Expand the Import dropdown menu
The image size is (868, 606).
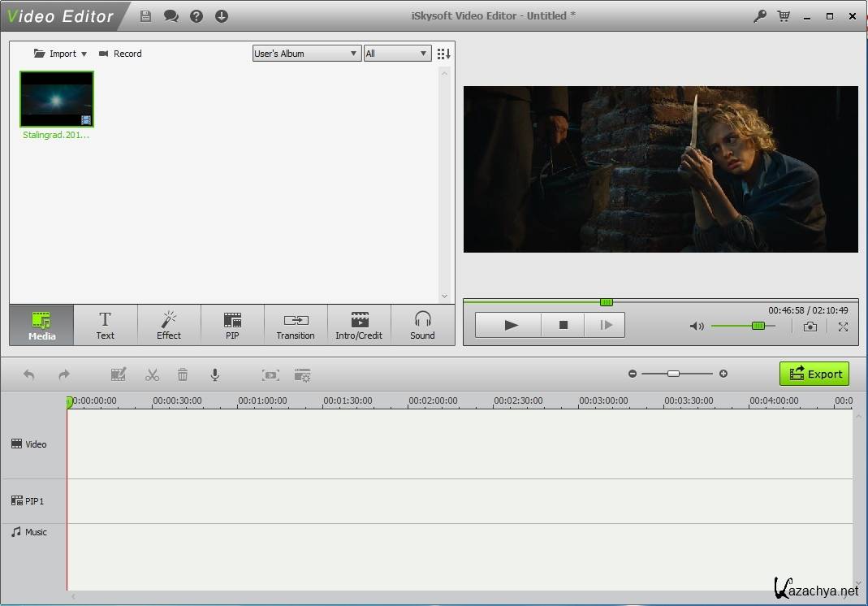(61, 54)
